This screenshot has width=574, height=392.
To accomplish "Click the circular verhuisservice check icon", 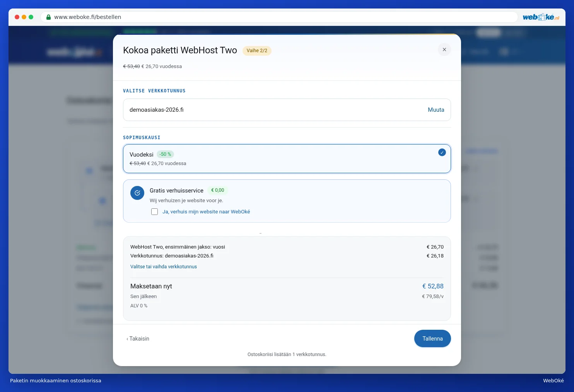I will click(137, 193).
